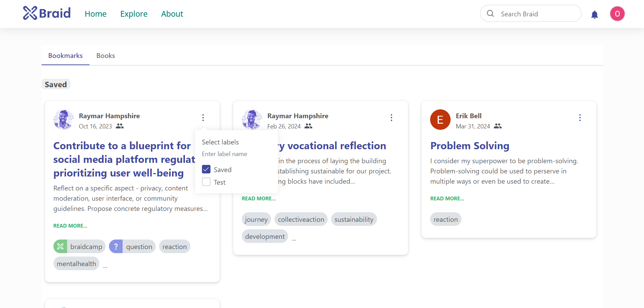Open the user profile avatar menu
This screenshot has width=644, height=308.
click(x=617, y=14)
